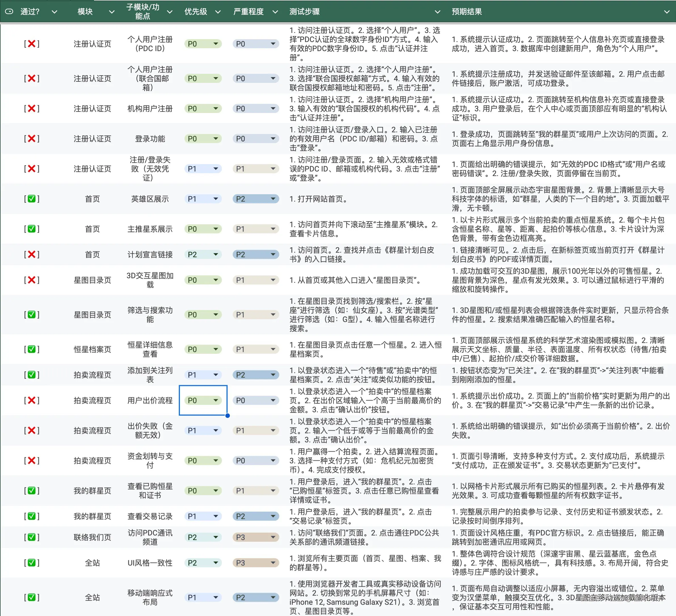Click the filter icon beside 通过? header
The image size is (676, 616).
9,11
